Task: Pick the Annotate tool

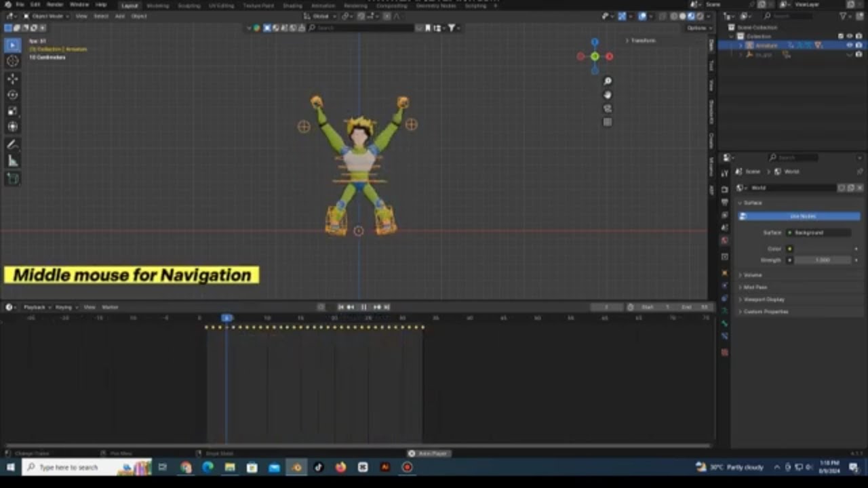Action: pyautogui.click(x=12, y=144)
